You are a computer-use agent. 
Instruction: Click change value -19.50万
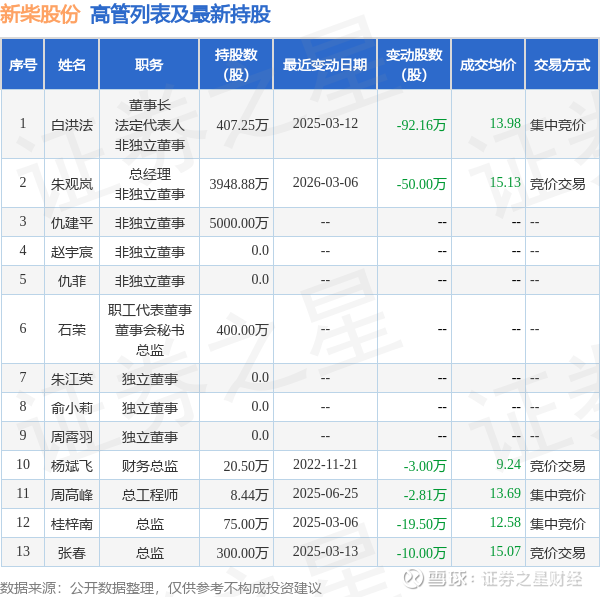[421, 524]
